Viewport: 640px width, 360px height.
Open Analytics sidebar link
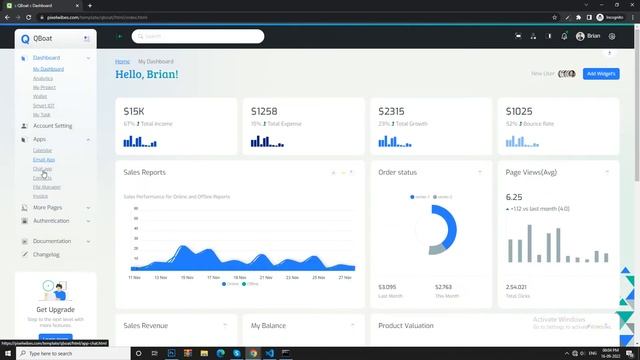[x=43, y=78]
